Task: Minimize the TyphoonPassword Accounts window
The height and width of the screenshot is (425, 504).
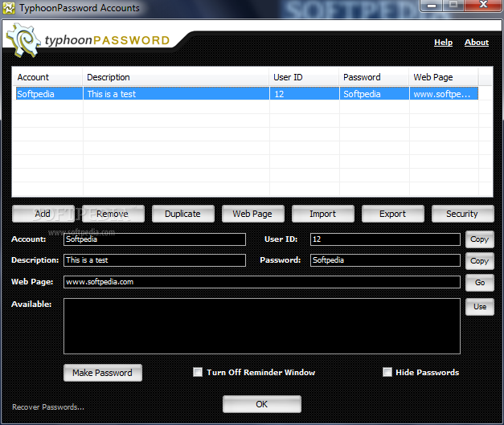Action: [x=432, y=6]
